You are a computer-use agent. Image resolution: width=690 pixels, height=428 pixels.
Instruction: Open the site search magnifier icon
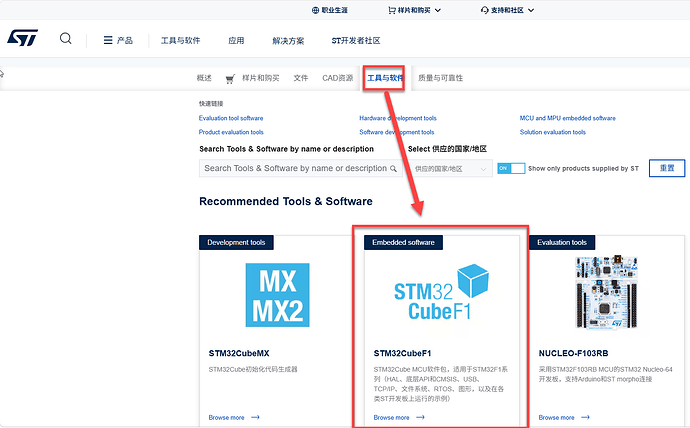coord(66,39)
